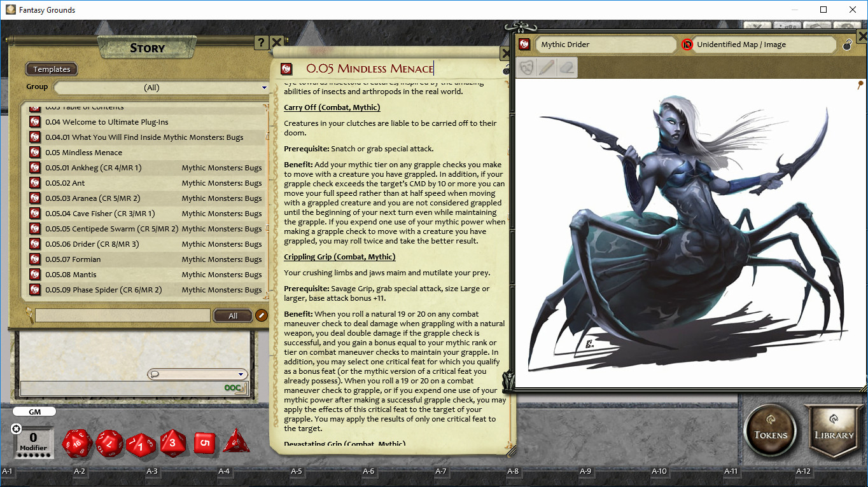Toggle the GM identity label

click(x=34, y=411)
